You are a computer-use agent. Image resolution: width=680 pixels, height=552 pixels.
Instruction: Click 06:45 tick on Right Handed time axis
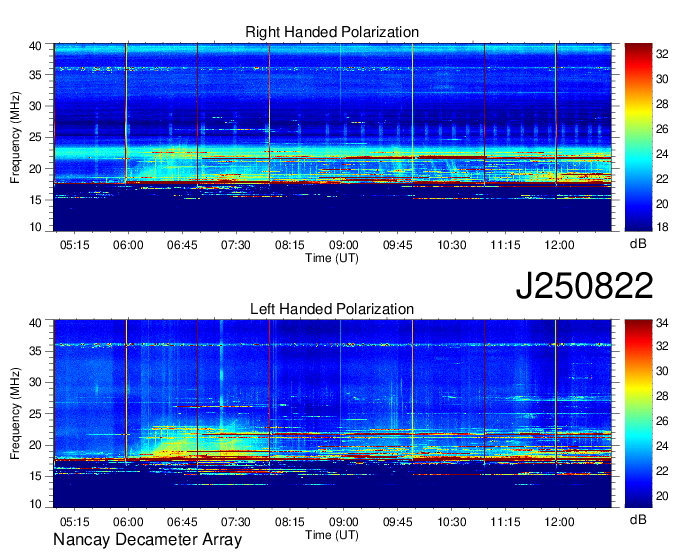click(x=182, y=245)
